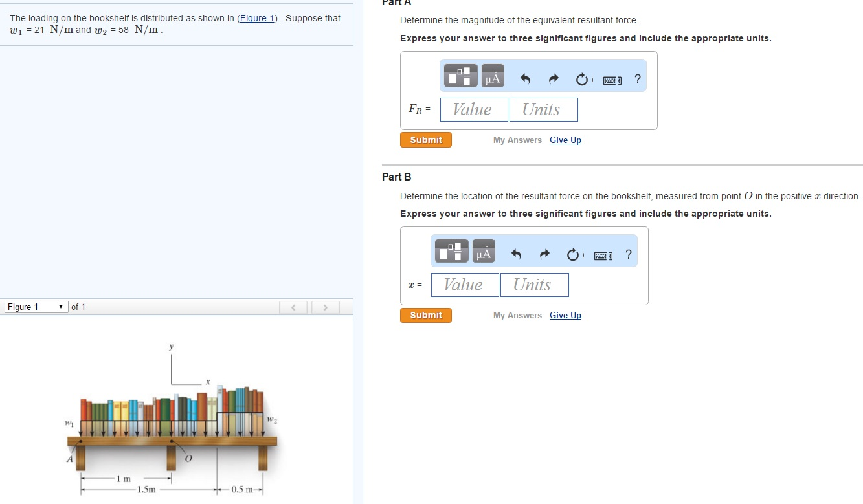Click the redo arrow in Part A toolbar

click(x=553, y=78)
